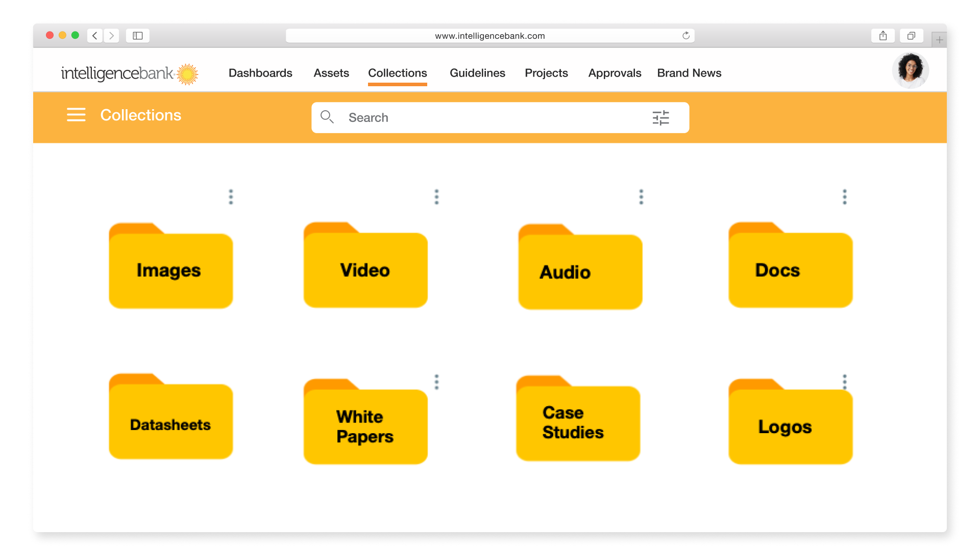Screen dimensions: 980x551
Task: Add a new browser tab
Action: pos(939,39)
